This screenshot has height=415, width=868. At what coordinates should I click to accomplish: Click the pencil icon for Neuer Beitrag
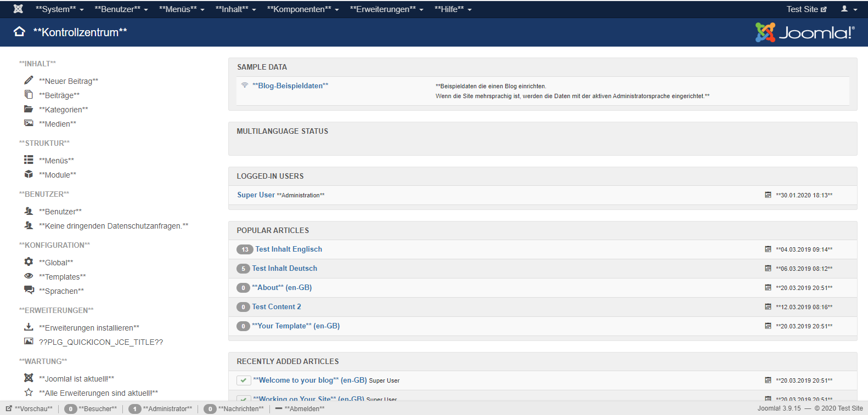[29, 80]
